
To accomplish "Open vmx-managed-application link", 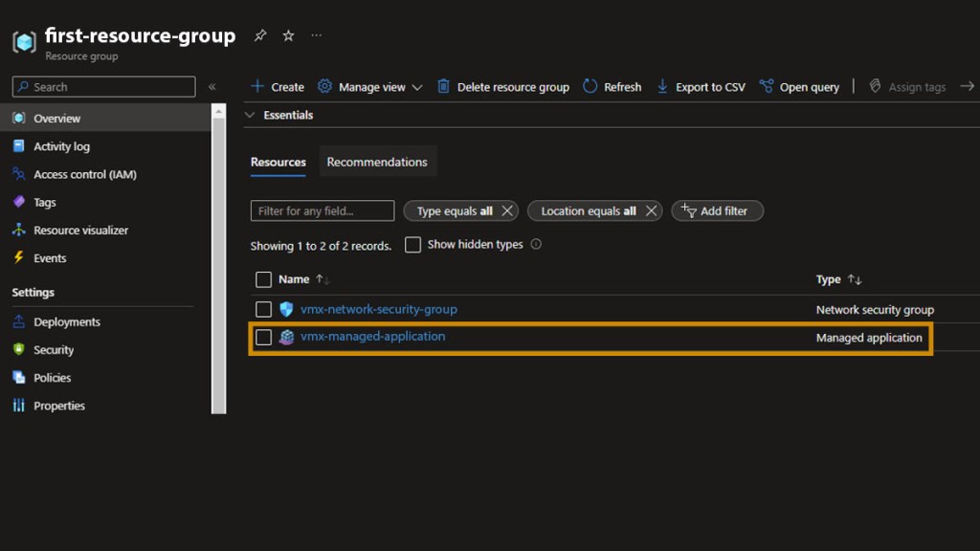I will (x=373, y=336).
